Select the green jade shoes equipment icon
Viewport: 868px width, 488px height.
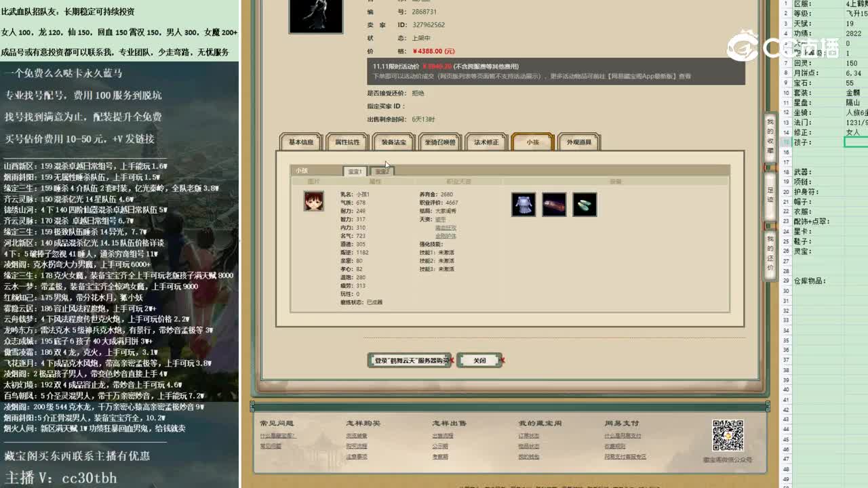point(585,205)
